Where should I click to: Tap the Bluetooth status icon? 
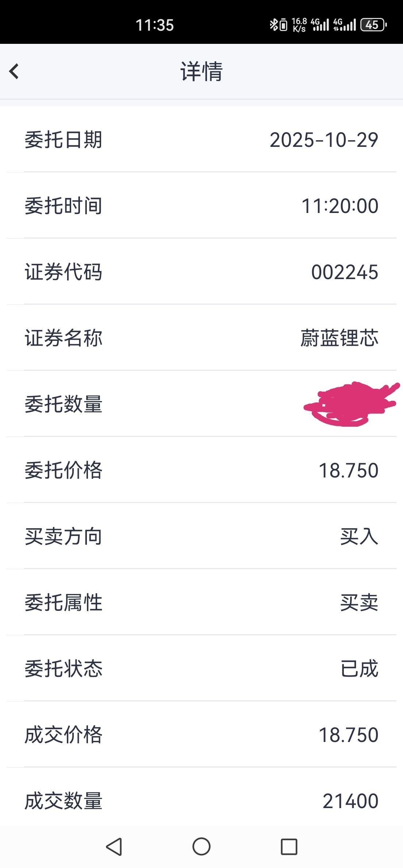click(x=273, y=25)
